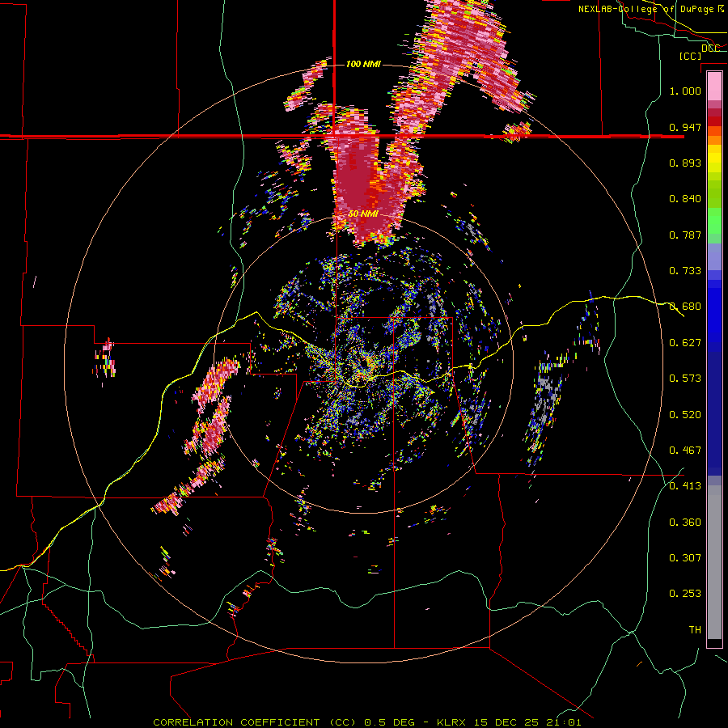Image resolution: width=728 pixels, height=728 pixels.
Task: Click the 0.467 color scale value
Action: click(685, 451)
